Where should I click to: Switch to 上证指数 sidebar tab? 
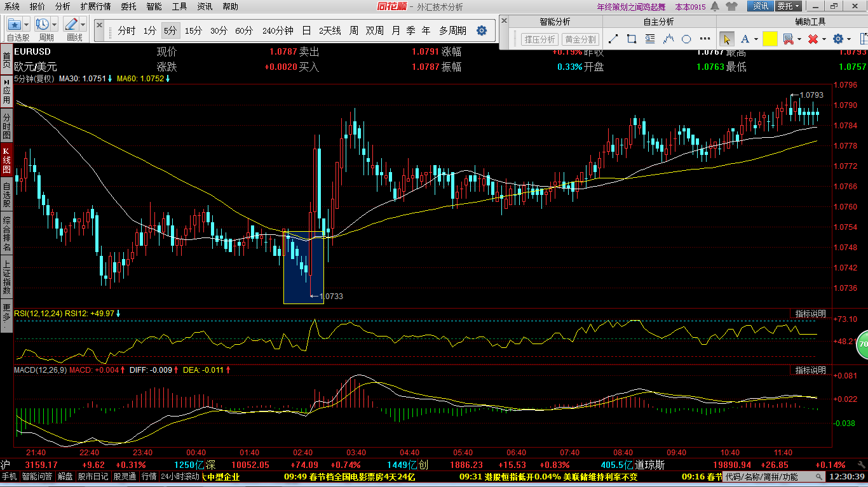point(6,276)
